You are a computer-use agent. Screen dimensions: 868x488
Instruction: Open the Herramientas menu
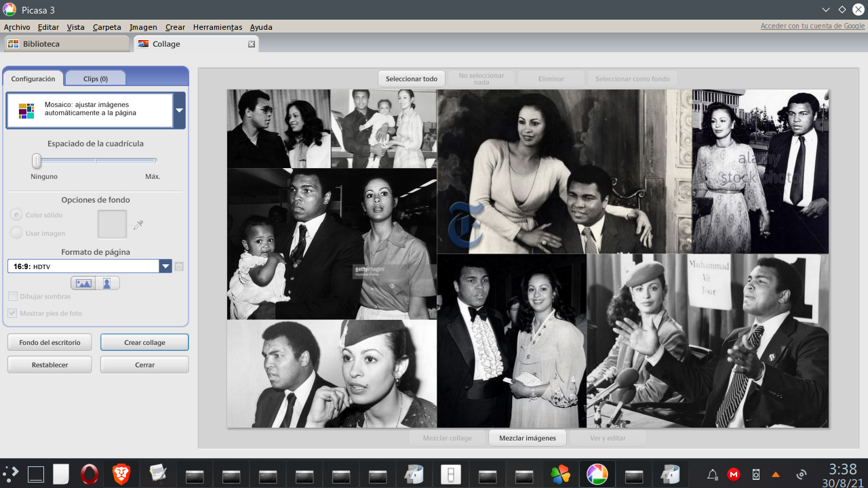pyautogui.click(x=218, y=27)
